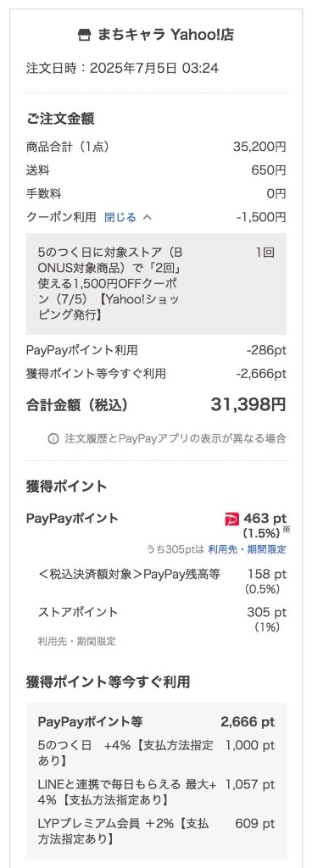Click the PayPayポイント等 2,666 pt heading
This screenshot has width=312, height=868.
click(x=156, y=722)
